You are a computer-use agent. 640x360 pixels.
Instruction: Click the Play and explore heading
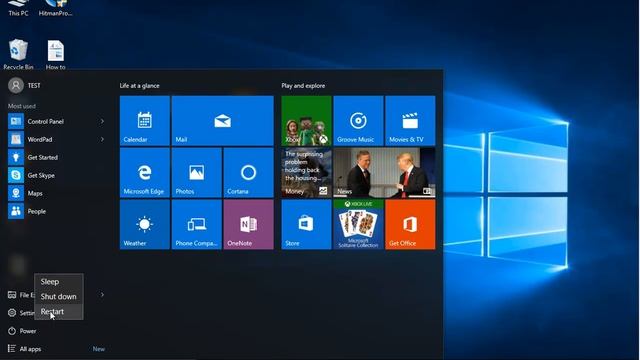(x=303, y=86)
